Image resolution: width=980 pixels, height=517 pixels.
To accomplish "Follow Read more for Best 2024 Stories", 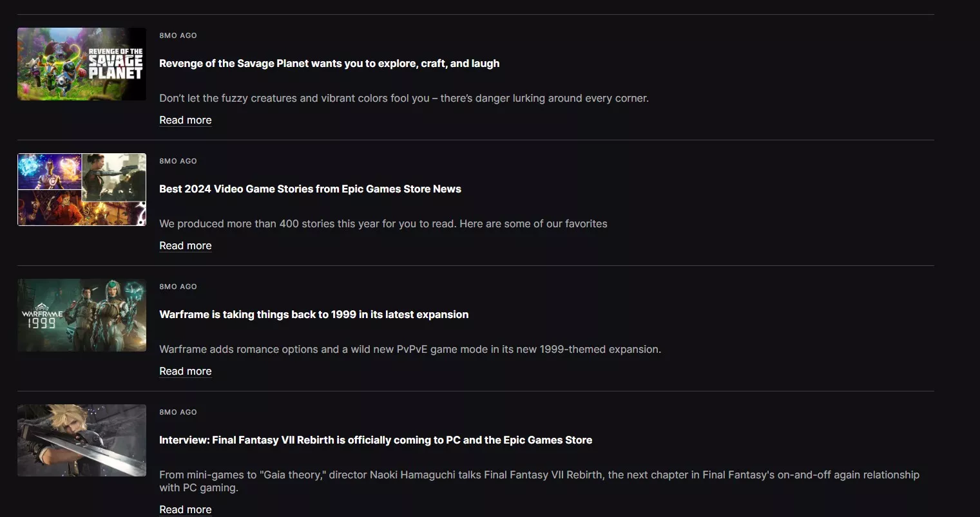I will coord(186,246).
